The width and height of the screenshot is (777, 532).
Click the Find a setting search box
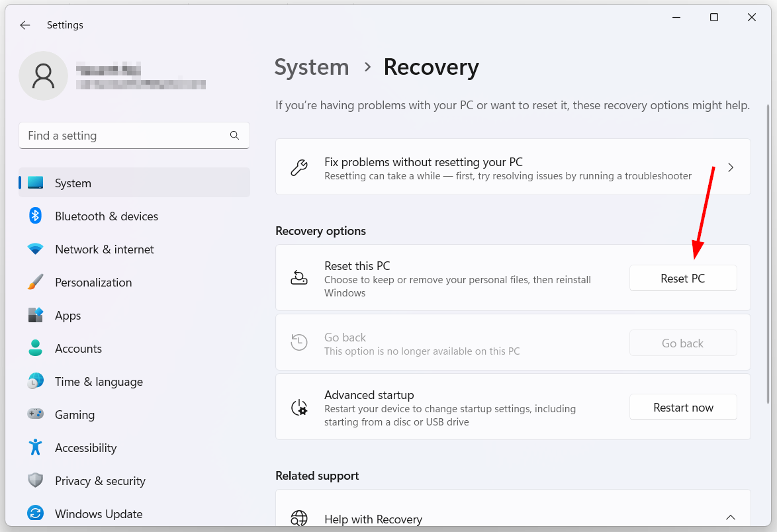134,135
